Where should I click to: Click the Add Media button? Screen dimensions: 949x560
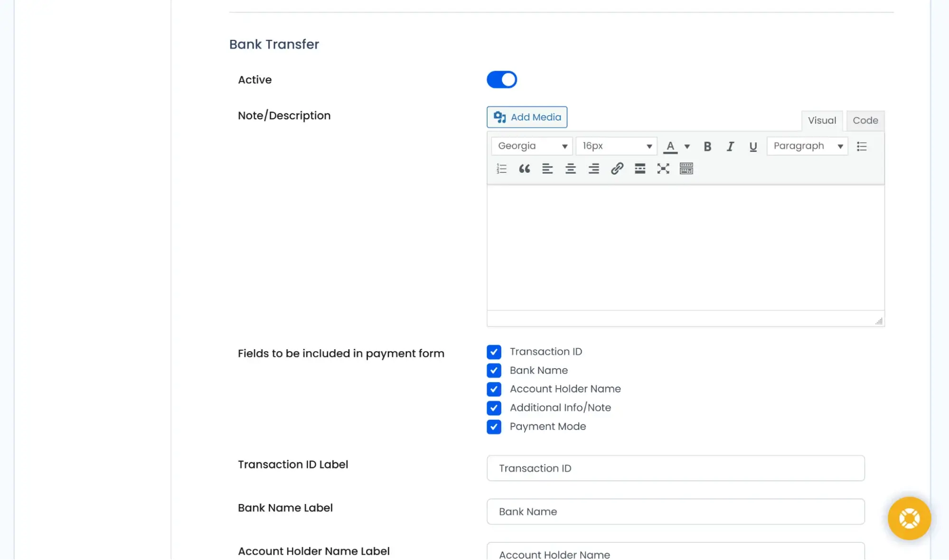526,117
